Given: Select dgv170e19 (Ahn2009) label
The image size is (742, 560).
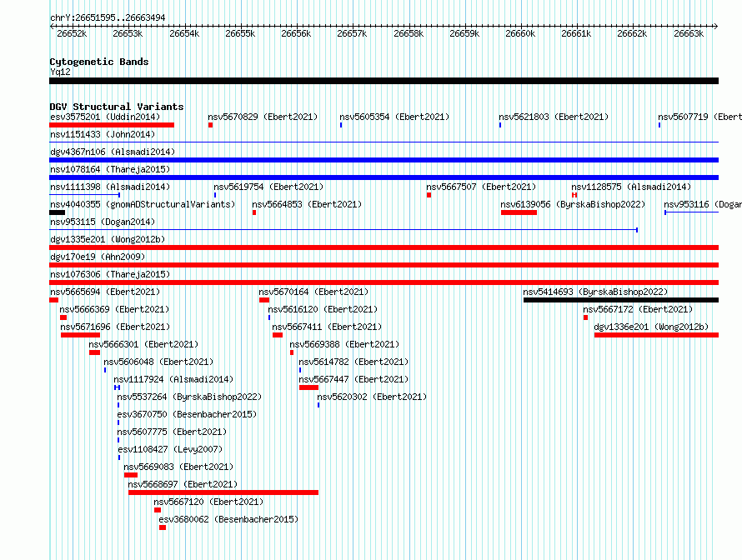Looking at the screenshot, I should click(x=98, y=257).
